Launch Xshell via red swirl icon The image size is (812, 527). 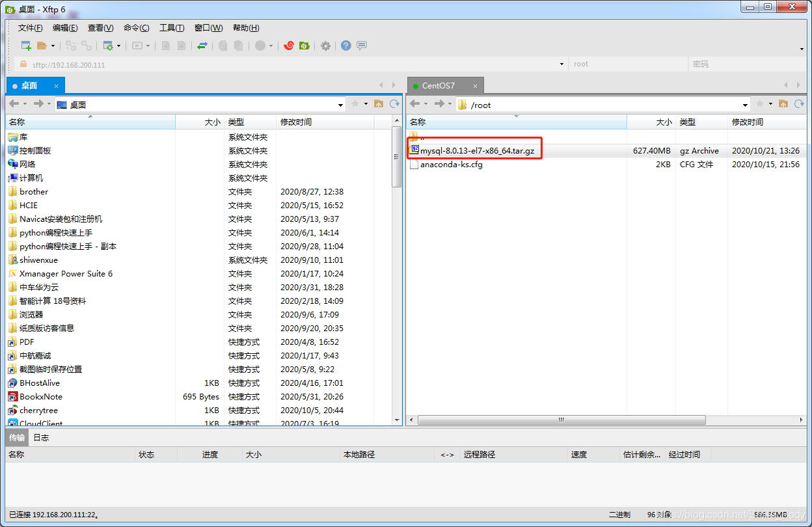pos(289,46)
